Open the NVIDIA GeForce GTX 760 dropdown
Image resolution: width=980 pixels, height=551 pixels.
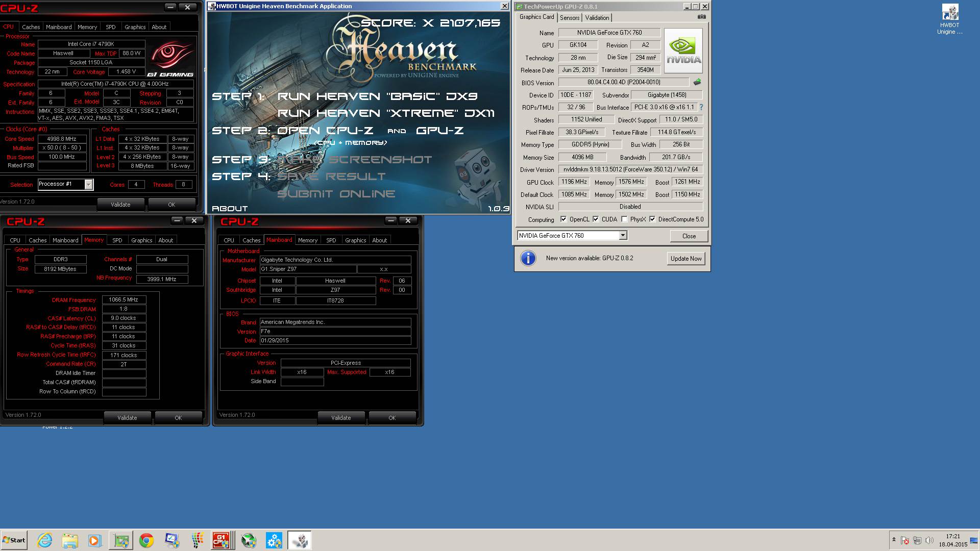622,236
